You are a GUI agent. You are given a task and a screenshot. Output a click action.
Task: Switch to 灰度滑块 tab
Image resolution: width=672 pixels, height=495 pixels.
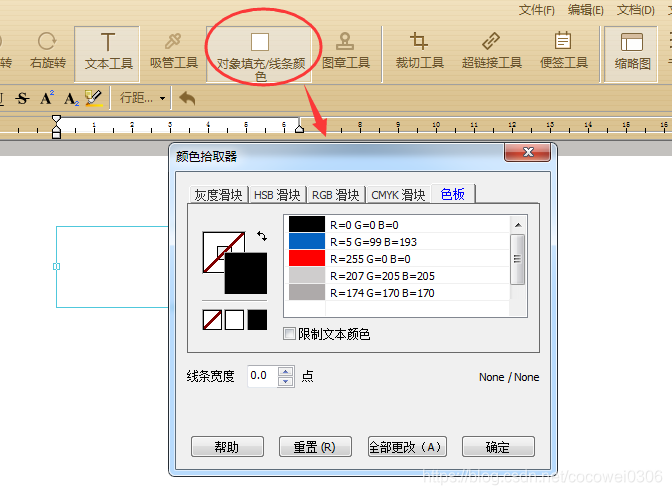(x=219, y=195)
